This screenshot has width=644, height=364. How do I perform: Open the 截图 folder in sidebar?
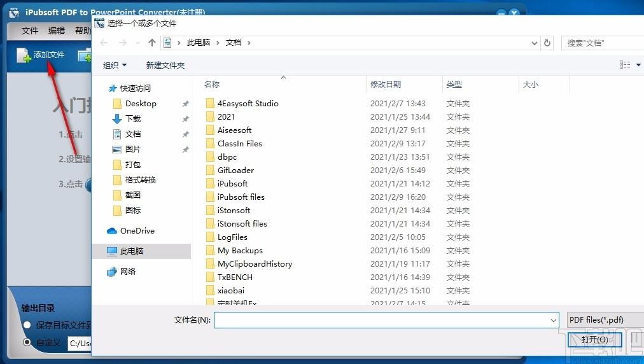click(132, 195)
